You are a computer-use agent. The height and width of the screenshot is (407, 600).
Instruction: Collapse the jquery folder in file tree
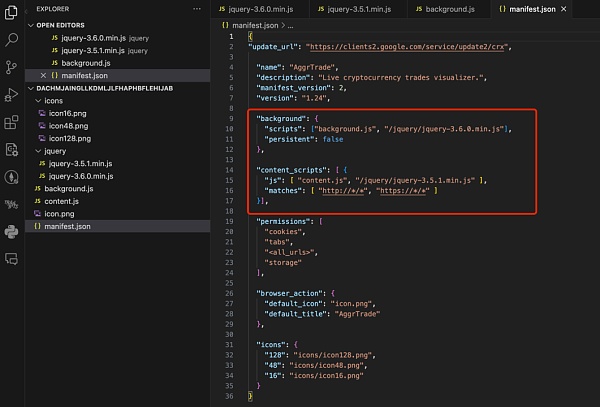(39, 150)
